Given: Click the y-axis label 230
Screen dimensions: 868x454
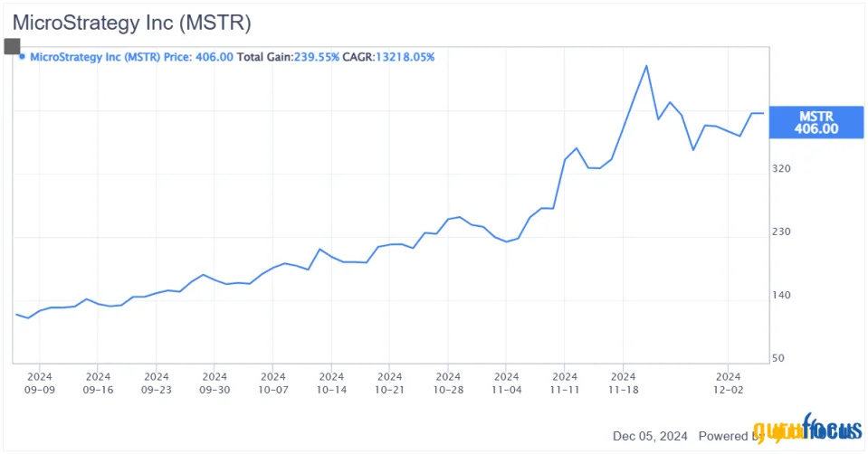Looking at the screenshot, I should point(781,232).
